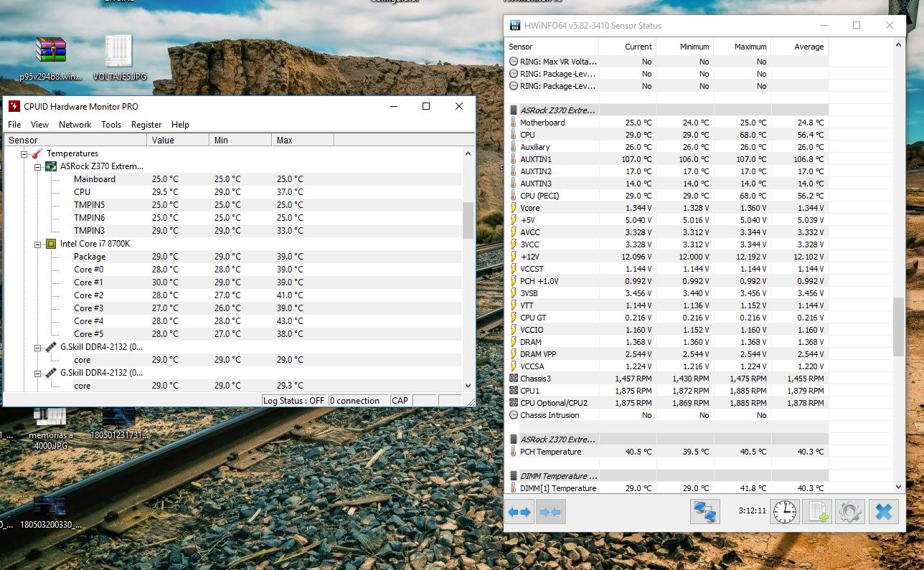924x570 pixels.
Task: Click the second G.Skill DDR4-2132 memory icon
Action: (x=51, y=373)
